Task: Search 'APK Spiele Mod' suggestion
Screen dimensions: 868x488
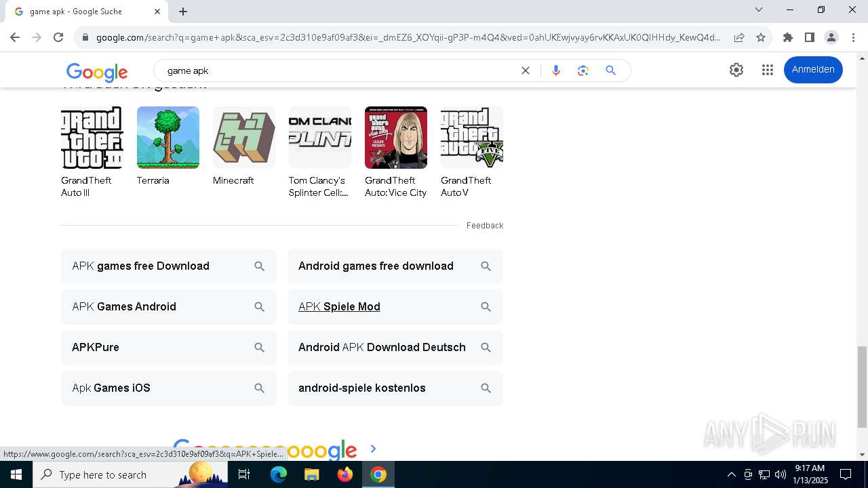Action: point(395,307)
